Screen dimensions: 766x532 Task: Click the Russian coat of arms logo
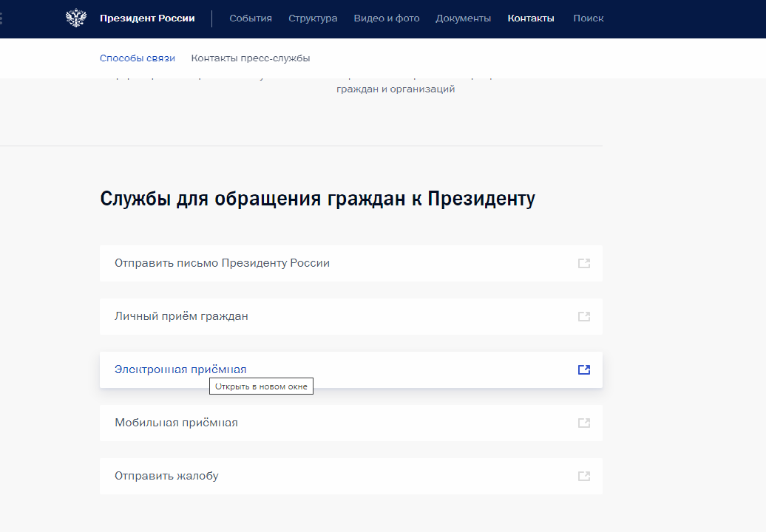75,18
